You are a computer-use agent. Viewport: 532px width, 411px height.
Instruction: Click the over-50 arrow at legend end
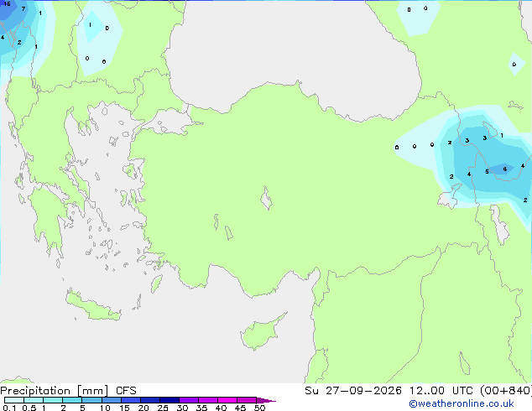tap(266, 400)
